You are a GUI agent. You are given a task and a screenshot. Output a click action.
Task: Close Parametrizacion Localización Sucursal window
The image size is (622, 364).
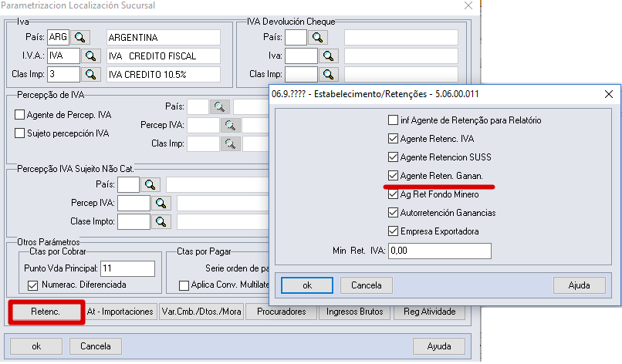tap(468, 5)
